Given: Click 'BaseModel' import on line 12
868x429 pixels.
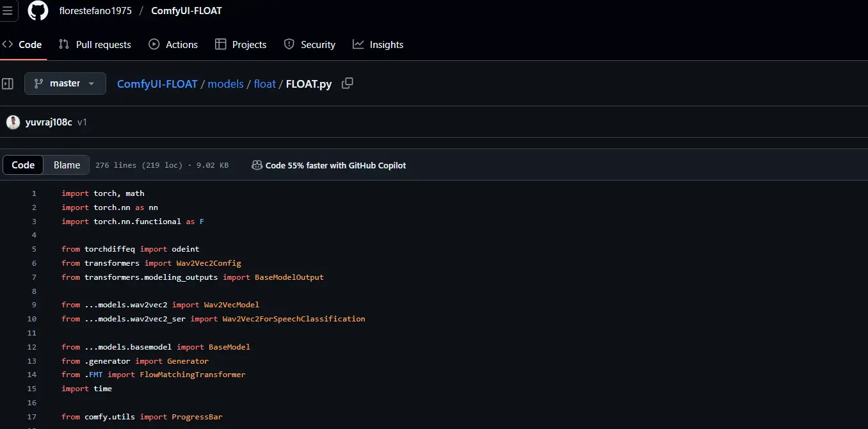Looking at the screenshot, I should coord(229,347).
